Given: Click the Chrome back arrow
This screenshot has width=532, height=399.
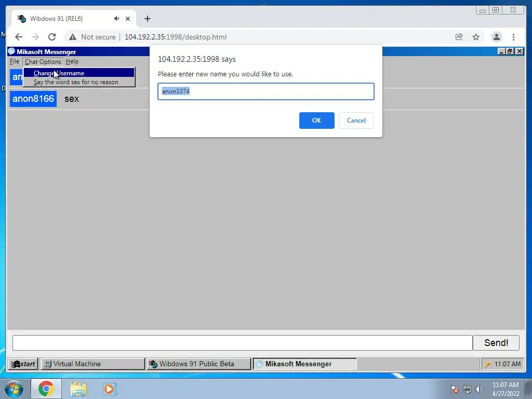Looking at the screenshot, I should (x=19, y=37).
